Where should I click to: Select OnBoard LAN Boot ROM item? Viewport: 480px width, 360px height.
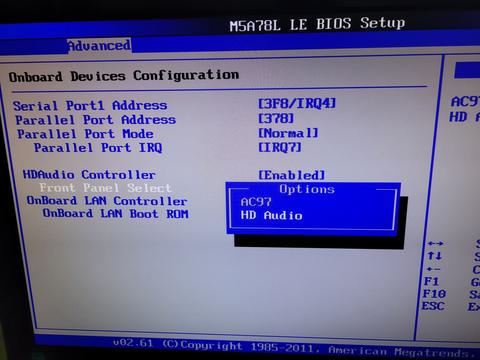click(x=115, y=213)
